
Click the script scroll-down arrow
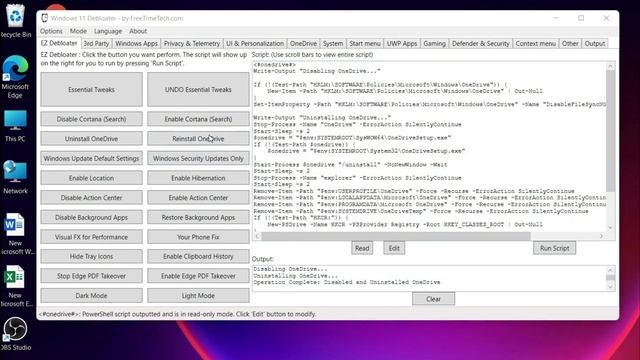[x=610, y=227]
